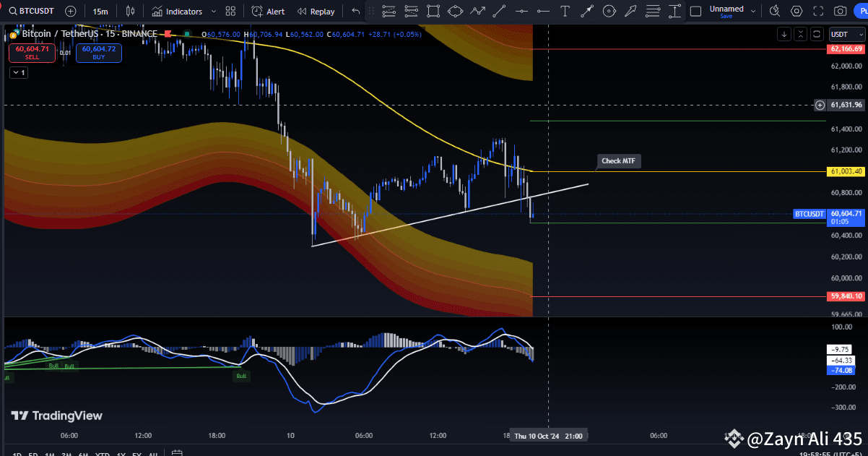This screenshot has height=456, width=868.
Task: Click the Undo arrow icon
Action: coord(354,10)
